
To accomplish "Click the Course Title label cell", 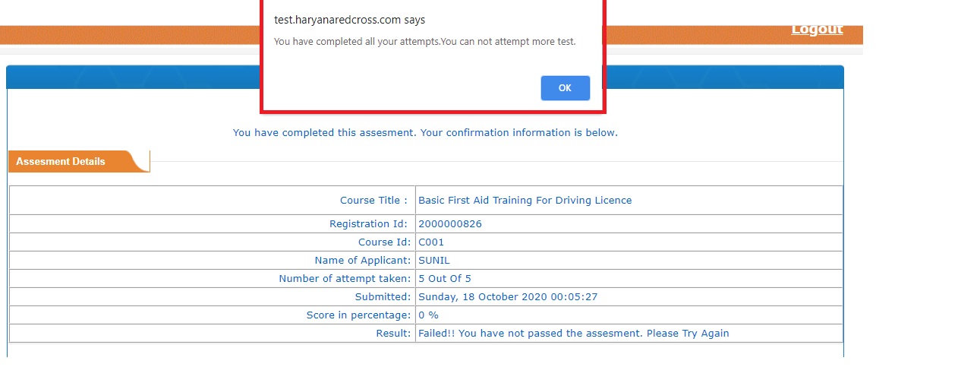I will (x=213, y=201).
